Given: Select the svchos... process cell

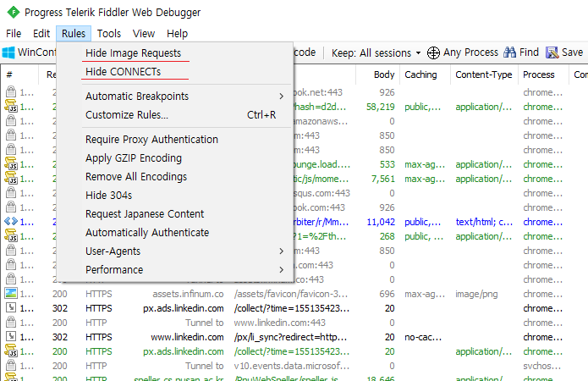Looking at the screenshot, I should click(541, 366).
